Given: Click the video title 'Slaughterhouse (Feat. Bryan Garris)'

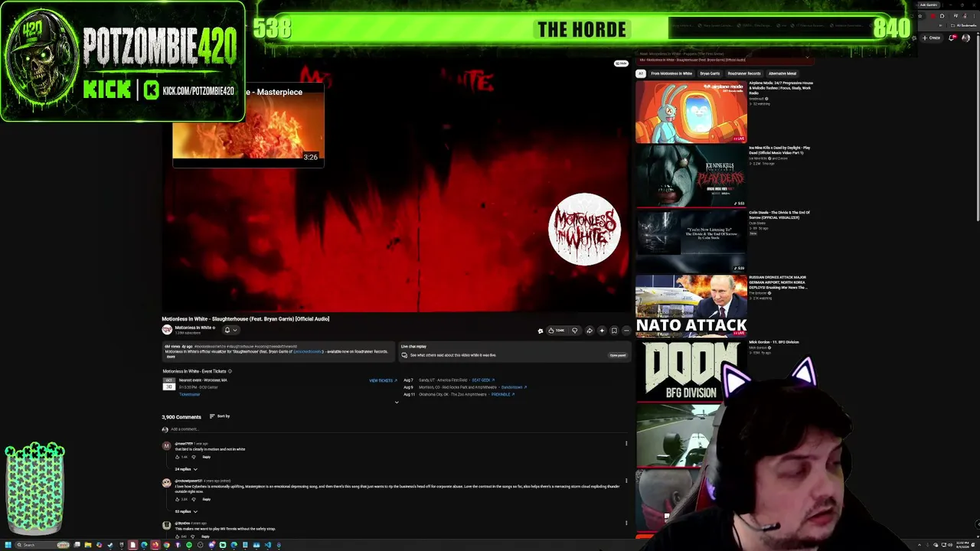Looking at the screenshot, I should [246, 318].
